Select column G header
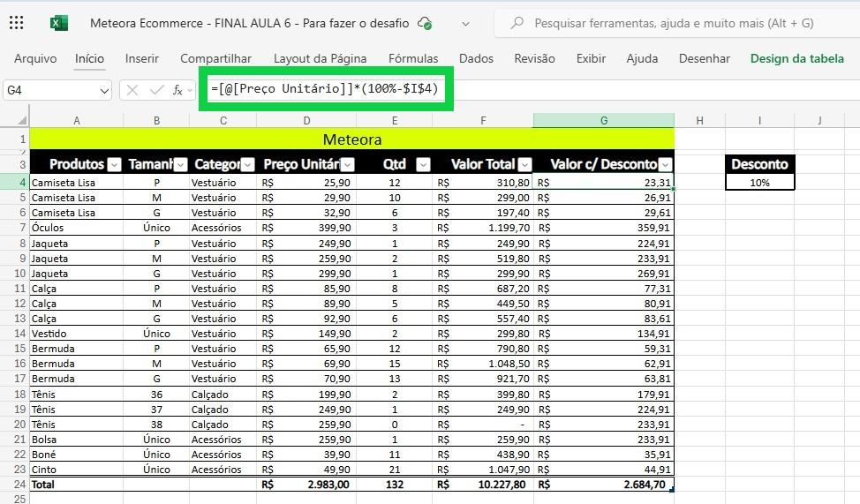The width and height of the screenshot is (860, 504). click(x=603, y=120)
